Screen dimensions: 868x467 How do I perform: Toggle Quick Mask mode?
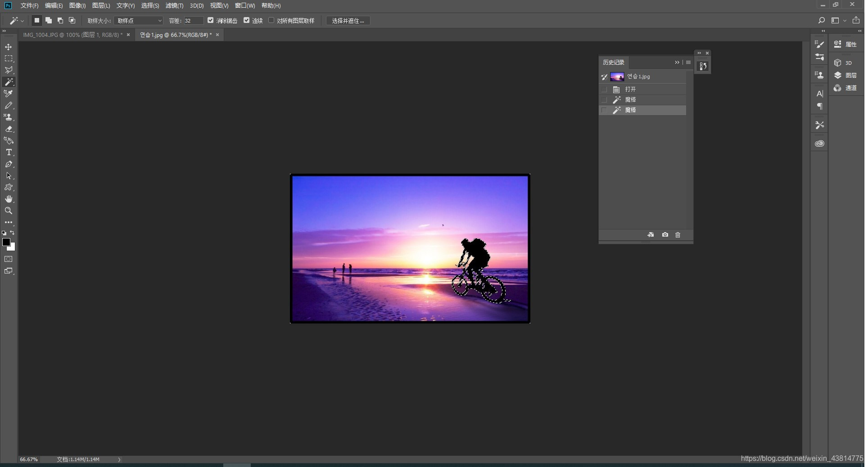pyautogui.click(x=9, y=259)
